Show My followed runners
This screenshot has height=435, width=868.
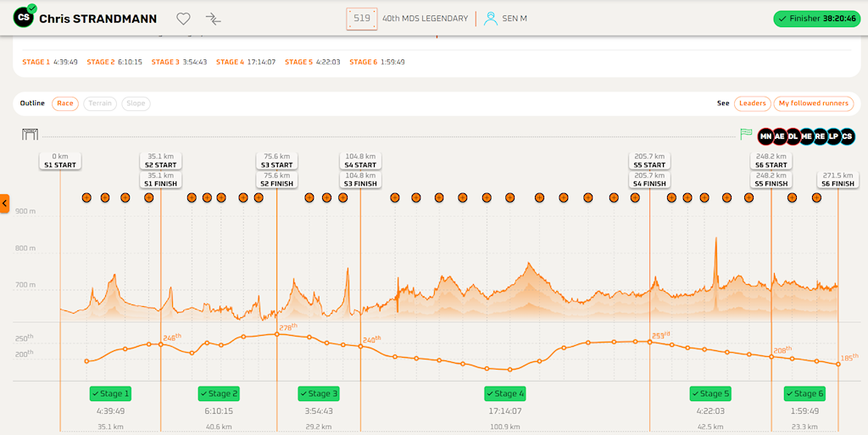click(813, 103)
